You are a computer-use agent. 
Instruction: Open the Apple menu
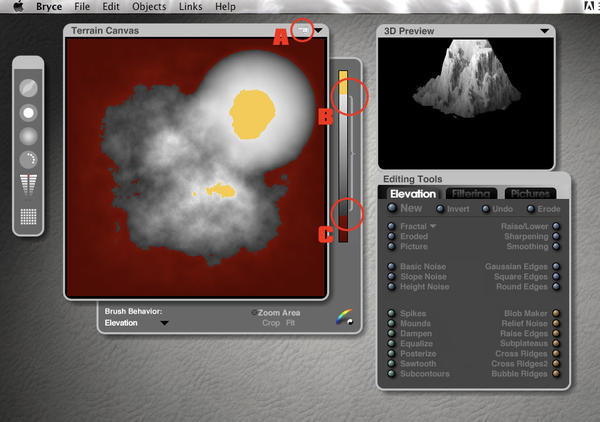point(18,7)
